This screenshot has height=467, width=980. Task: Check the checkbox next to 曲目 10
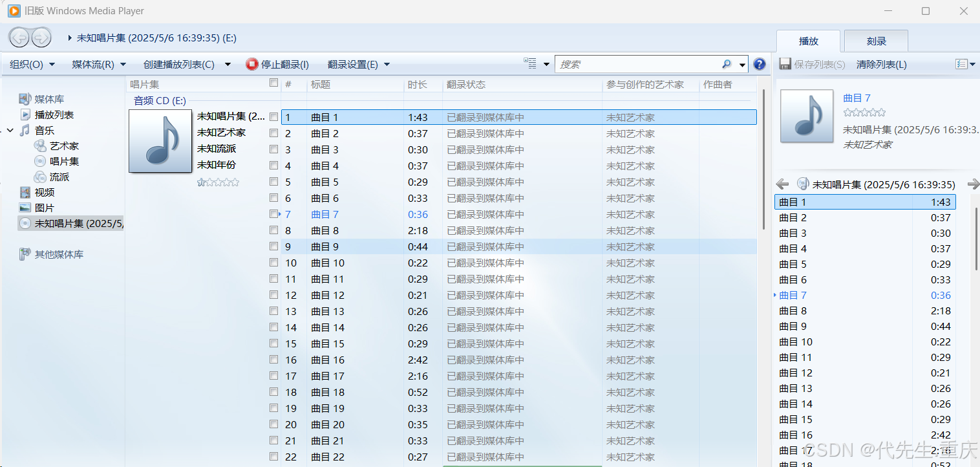tap(273, 262)
